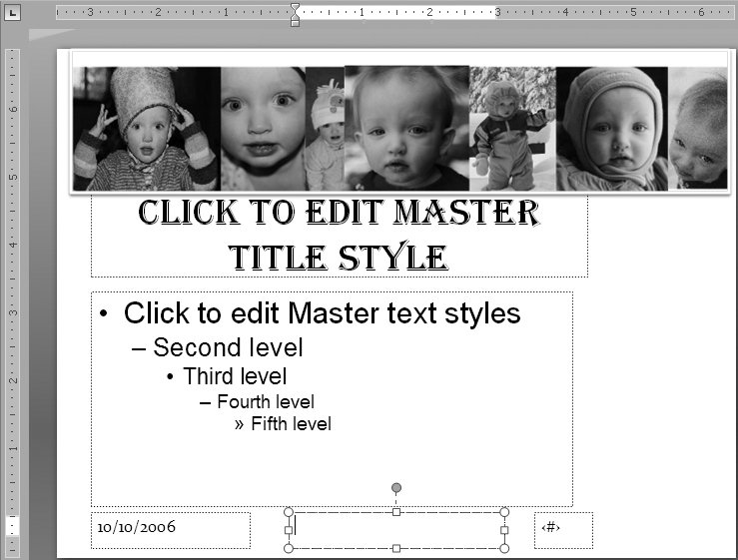Select the slide number placeholder
Image resolution: width=738 pixels, height=560 pixels.
click(563, 529)
